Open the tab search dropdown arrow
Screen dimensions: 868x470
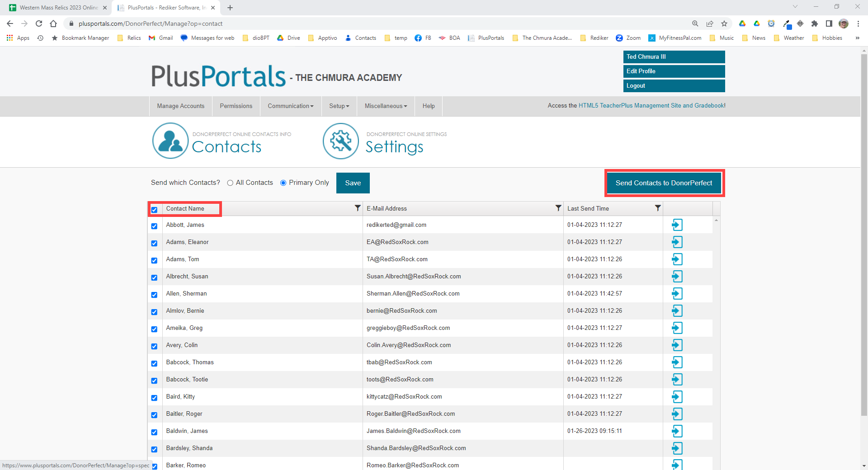click(x=795, y=6)
